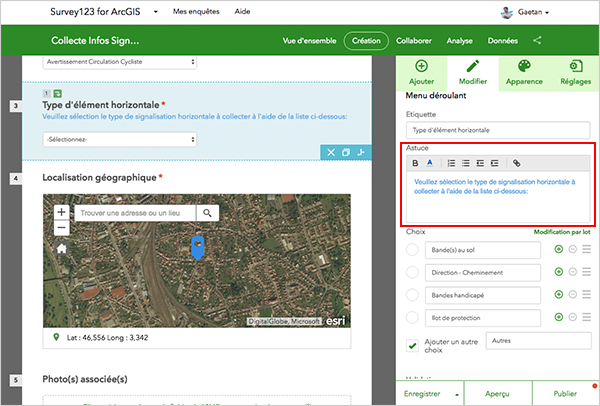Insert hyperlink in Astuce editor
The width and height of the screenshot is (600, 406).
[517, 163]
